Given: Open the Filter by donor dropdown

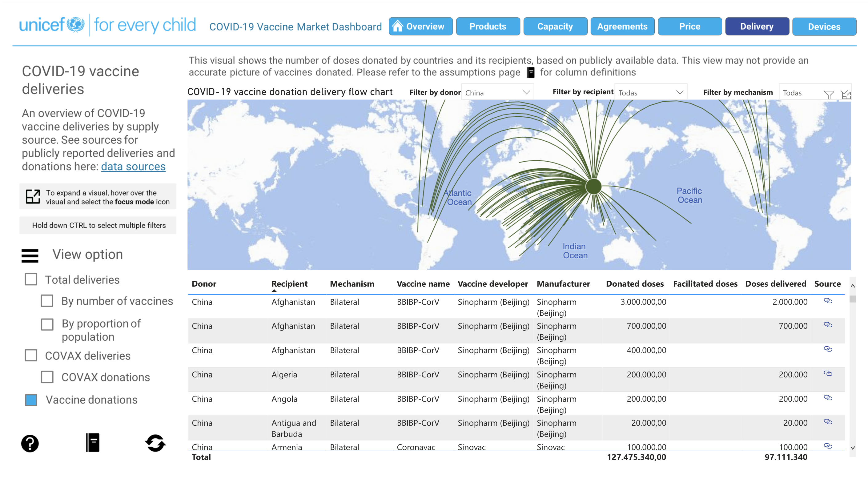Looking at the screenshot, I should (497, 93).
